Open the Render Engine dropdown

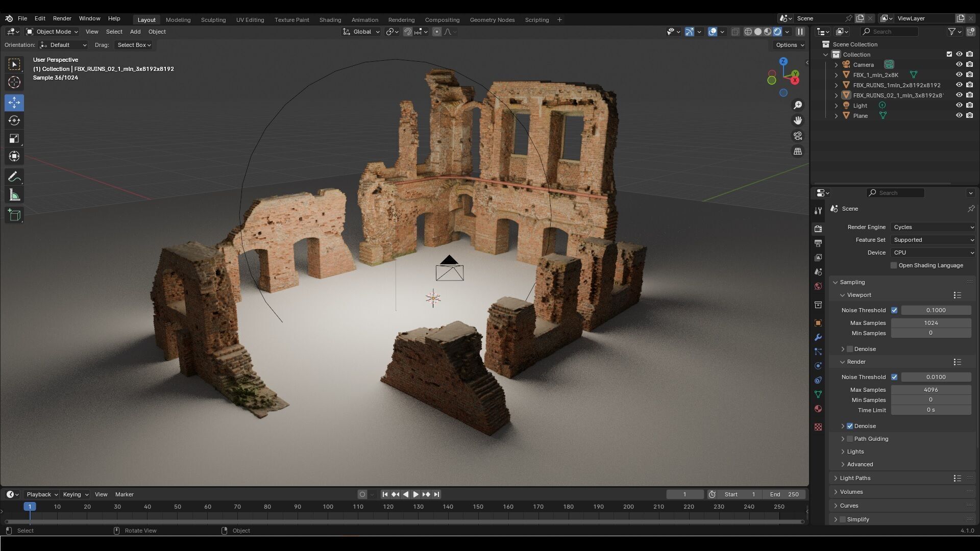tap(933, 227)
